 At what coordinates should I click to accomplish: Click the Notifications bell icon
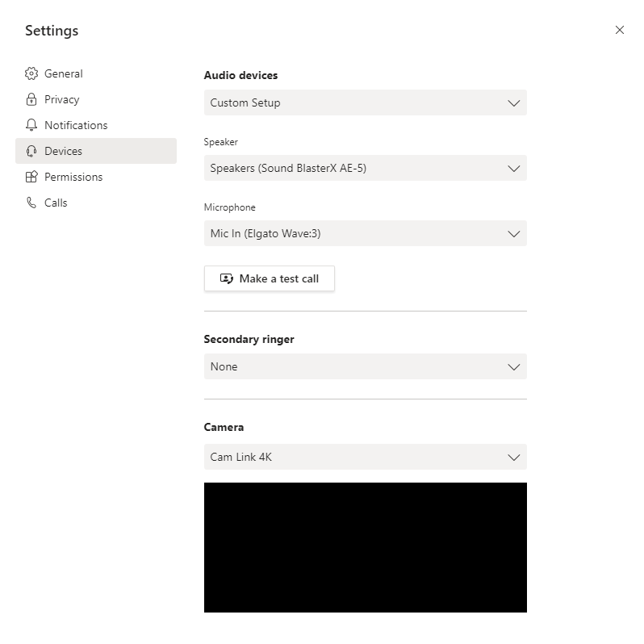coord(31,125)
